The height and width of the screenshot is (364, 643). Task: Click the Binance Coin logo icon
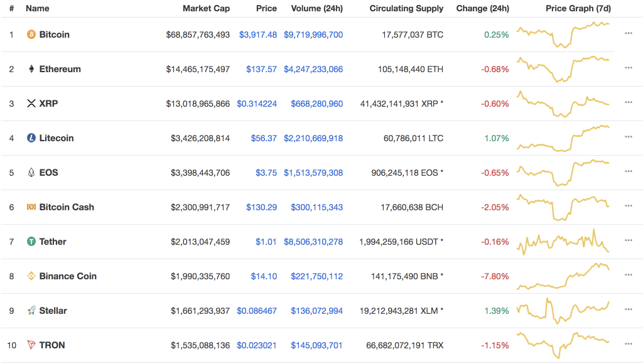pos(31,276)
